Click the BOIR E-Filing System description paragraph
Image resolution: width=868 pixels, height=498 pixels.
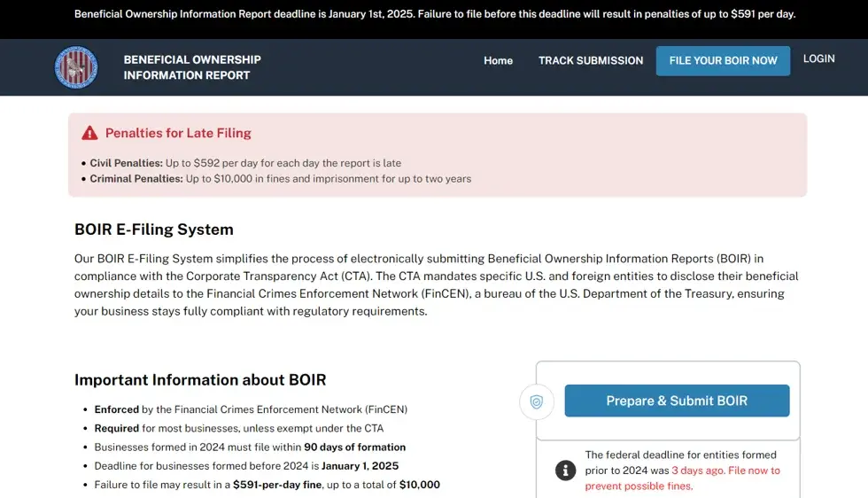click(436, 284)
